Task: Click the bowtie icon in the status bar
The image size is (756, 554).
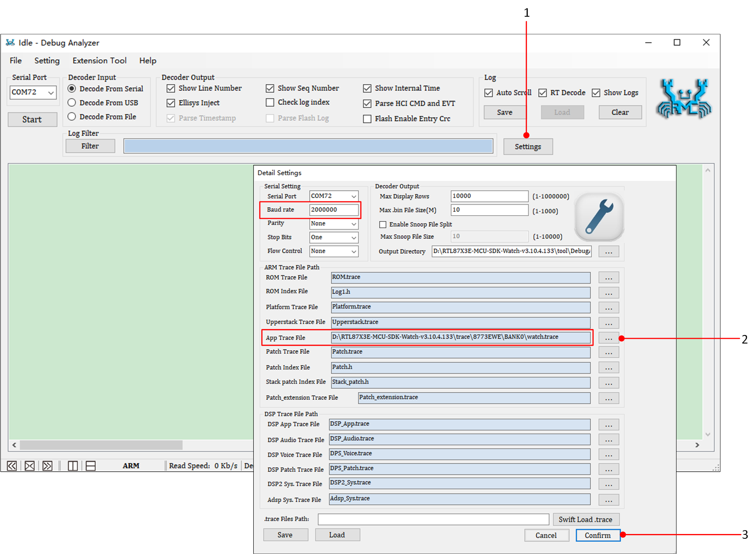Action: pos(30,466)
